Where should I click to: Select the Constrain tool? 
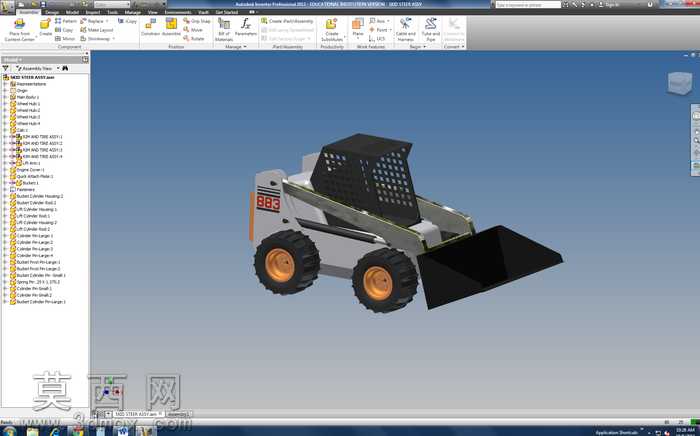[150, 27]
